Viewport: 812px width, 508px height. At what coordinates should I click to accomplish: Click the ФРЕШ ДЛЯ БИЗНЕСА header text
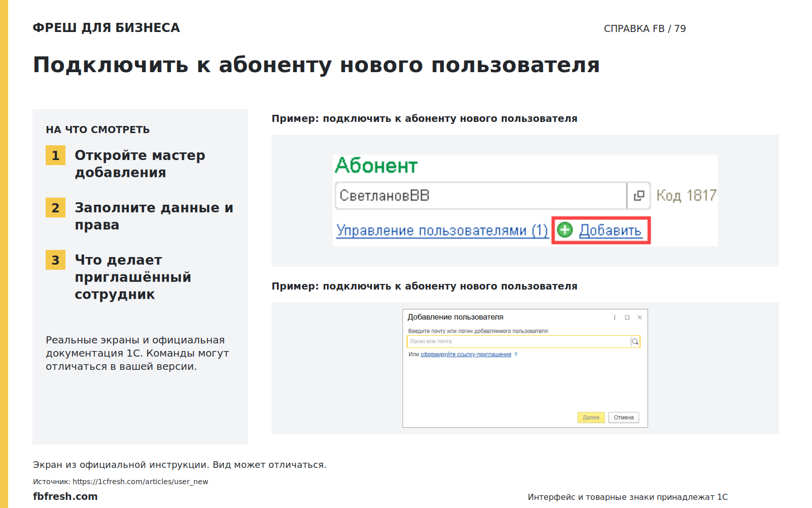pos(106,28)
